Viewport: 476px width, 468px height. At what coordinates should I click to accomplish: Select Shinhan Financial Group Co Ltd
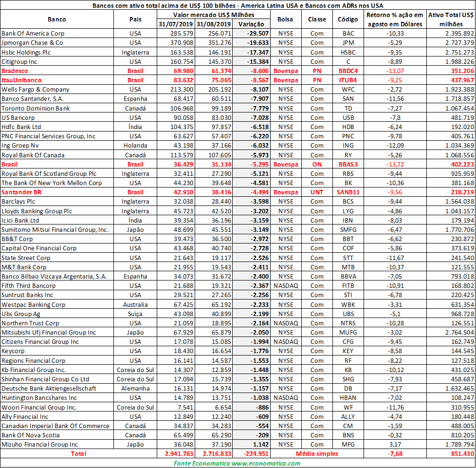(45, 379)
